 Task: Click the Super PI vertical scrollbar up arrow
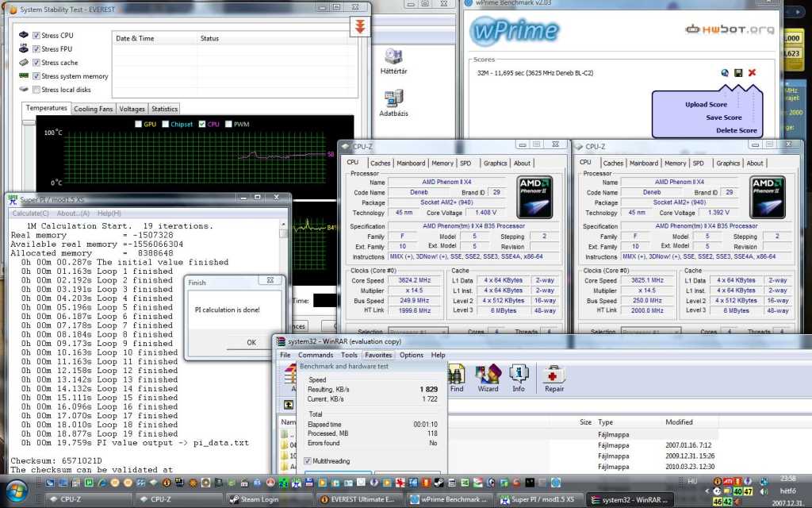point(283,223)
